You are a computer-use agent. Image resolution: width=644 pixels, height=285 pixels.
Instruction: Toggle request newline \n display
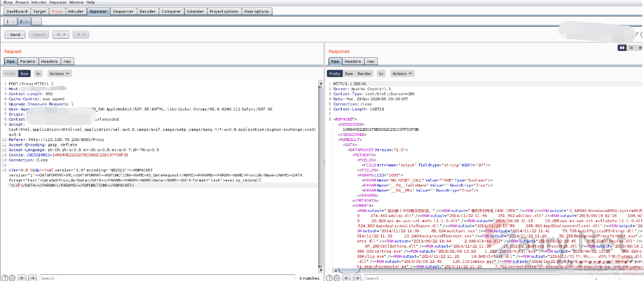pyautogui.click(x=38, y=74)
